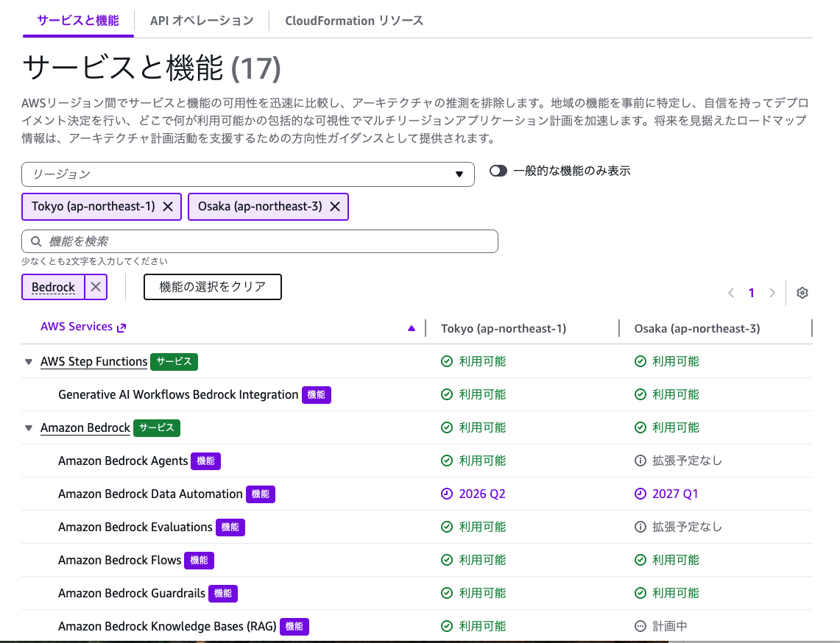Select Amazon Bedrock Data Automation row text
Viewport: 840px width, 643px height.
(150, 494)
